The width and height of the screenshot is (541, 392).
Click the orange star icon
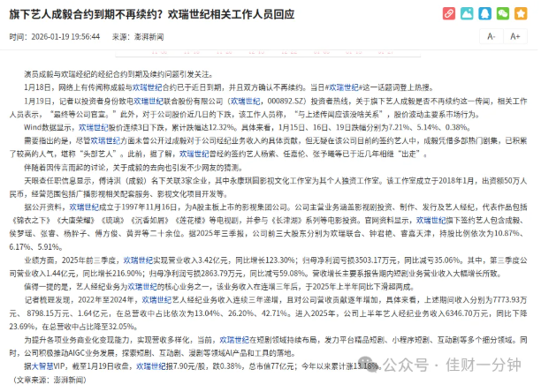[521, 14]
